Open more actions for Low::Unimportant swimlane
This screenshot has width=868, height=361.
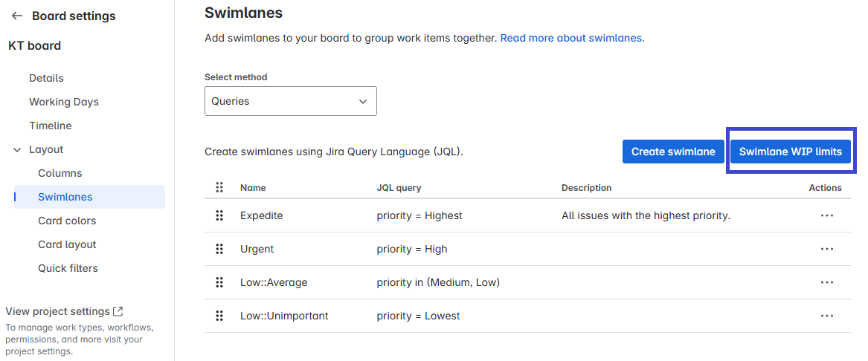(x=826, y=316)
